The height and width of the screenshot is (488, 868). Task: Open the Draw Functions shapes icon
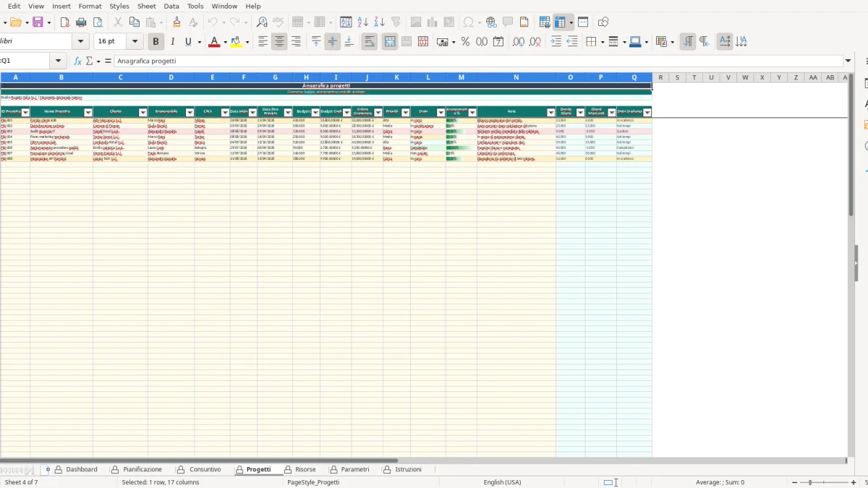click(x=603, y=22)
